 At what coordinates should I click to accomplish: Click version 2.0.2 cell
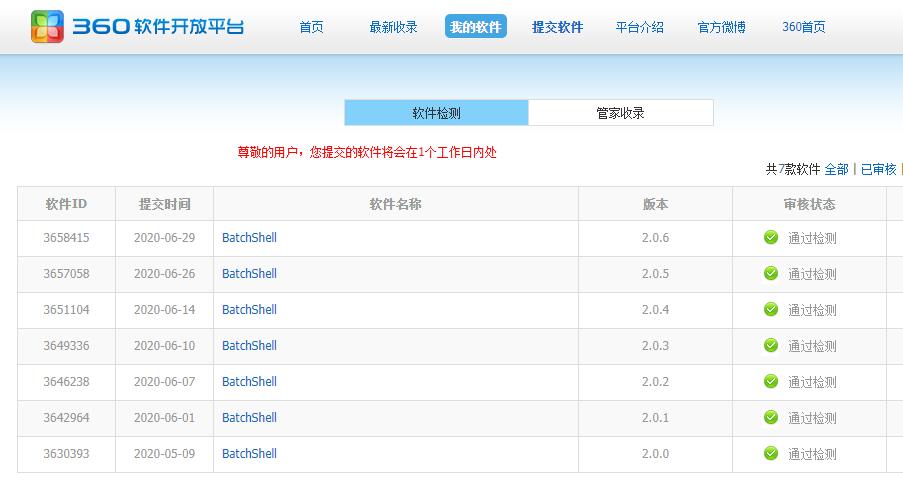tap(655, 382)
